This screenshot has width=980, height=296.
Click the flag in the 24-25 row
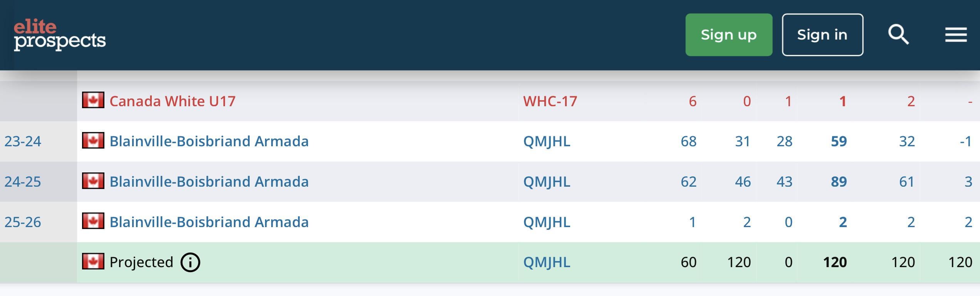click(x=93, y=181)
